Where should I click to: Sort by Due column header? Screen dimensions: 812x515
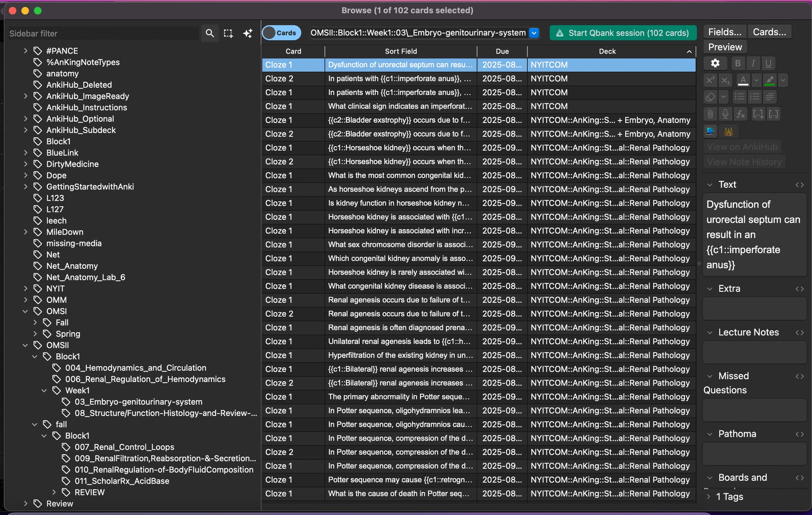502,51
